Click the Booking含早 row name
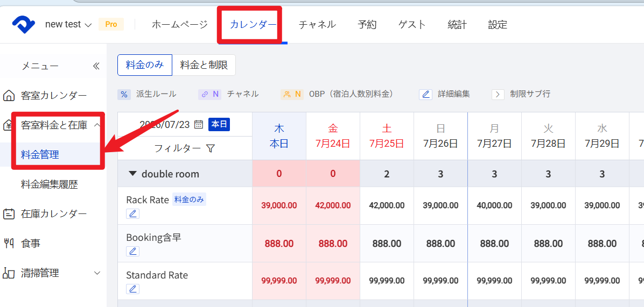Viewport: 644px width, 307px height. pyautogui.click(x=153, y=237)
